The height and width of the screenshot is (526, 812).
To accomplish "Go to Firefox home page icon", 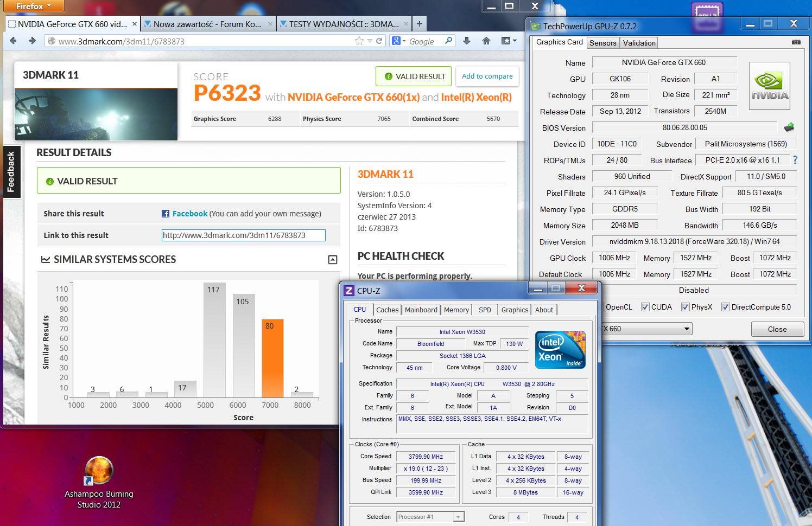I will [x=486, y=41].
